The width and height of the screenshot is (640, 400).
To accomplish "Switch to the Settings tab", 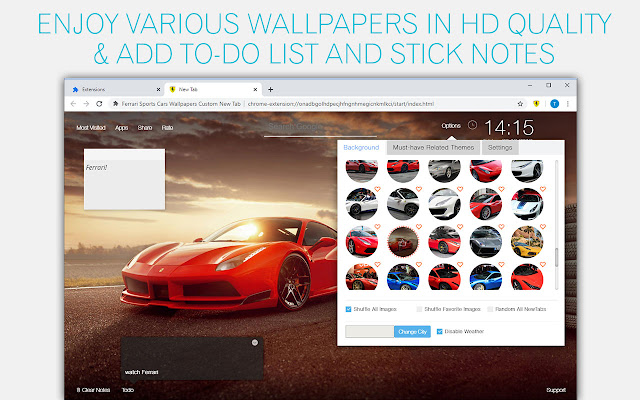I will point(500,147).
